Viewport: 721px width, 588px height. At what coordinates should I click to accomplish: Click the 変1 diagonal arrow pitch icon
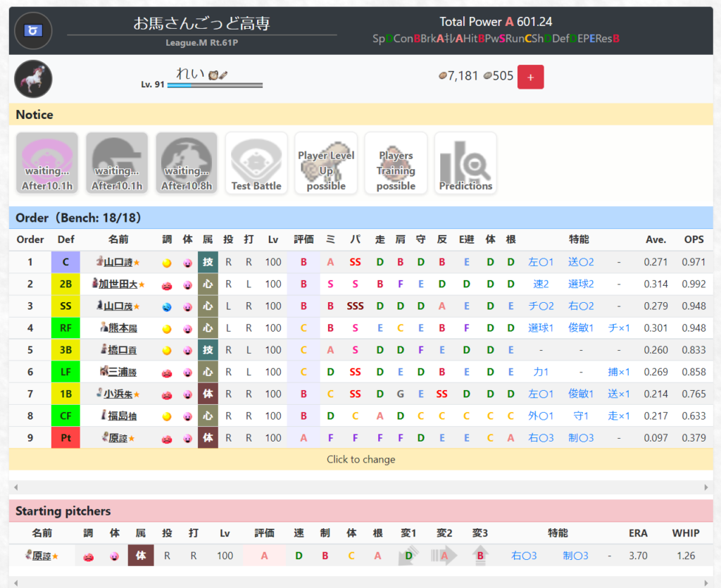[x=408, y=556]
